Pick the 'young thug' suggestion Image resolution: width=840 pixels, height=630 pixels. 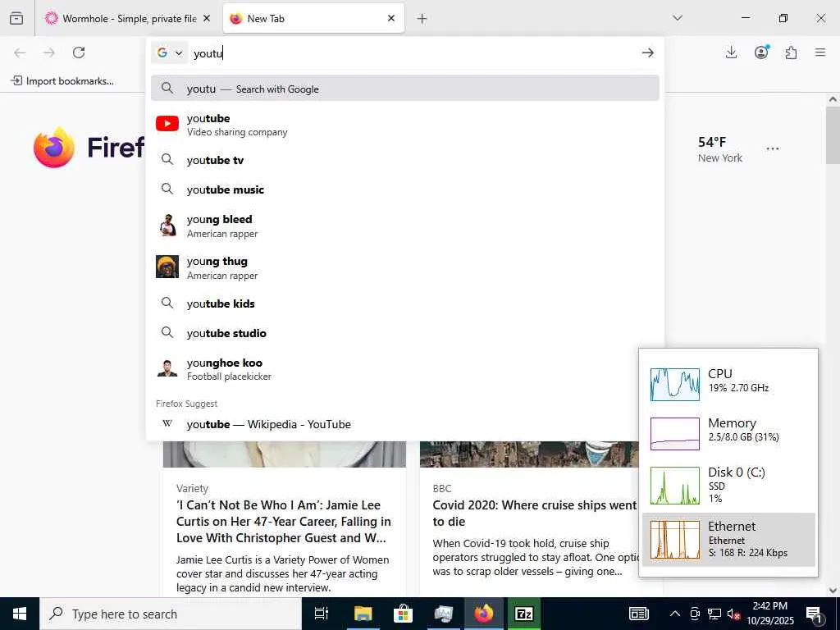click(x=404, y=267)
